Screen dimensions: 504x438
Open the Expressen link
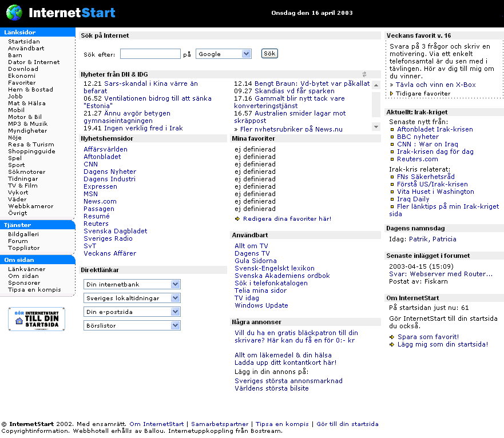(100, 187)
